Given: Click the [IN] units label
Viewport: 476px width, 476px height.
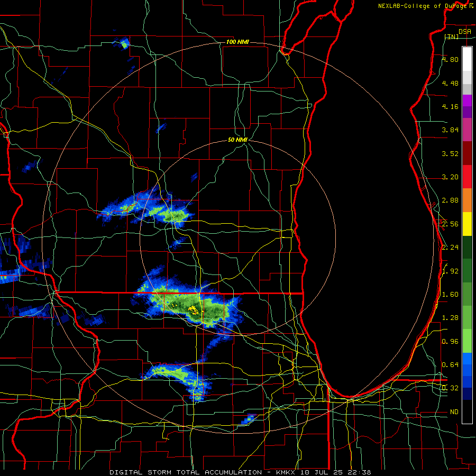Looking at the screenshot, I should [452, 36].
